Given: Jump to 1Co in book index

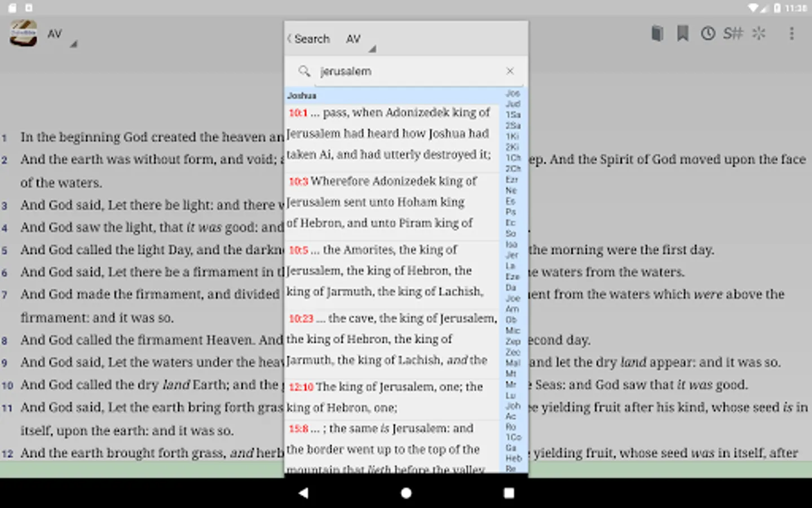Looking at the screenshot, I should [513, 437].
